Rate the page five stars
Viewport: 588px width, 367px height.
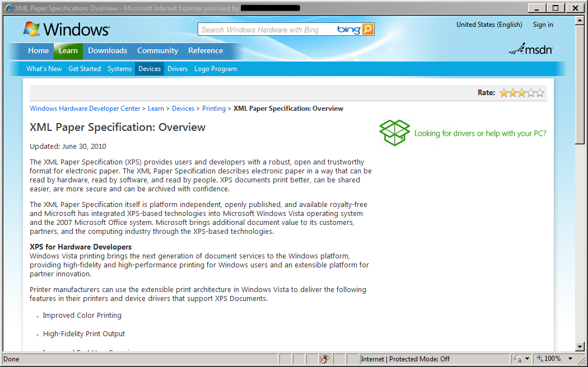[540, 93]
